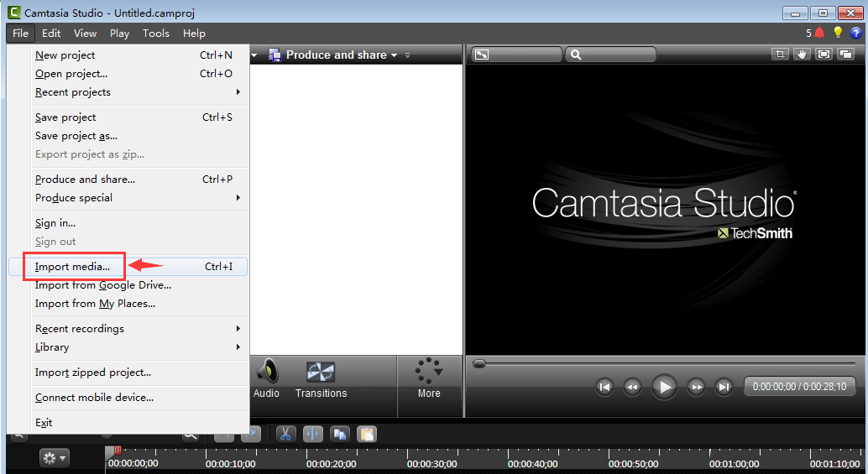
Task: Open the View menu
Action: 86,34
